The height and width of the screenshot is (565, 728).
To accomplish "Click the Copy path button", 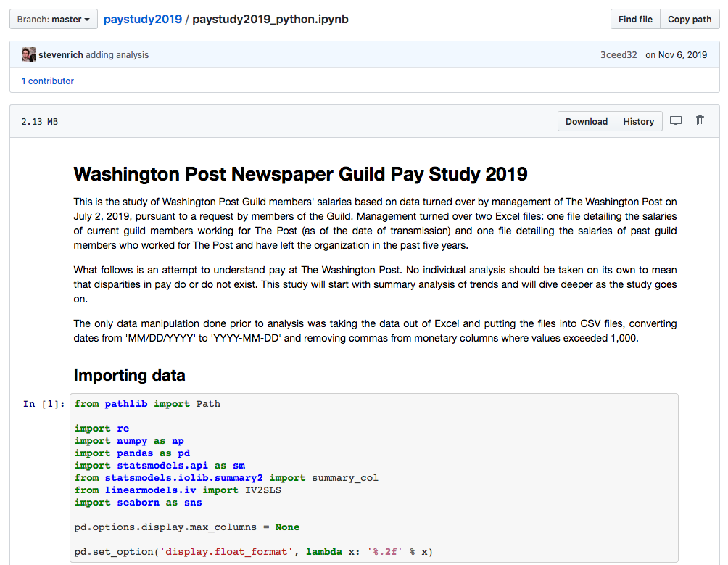I will pyautogui.click(x=690, y=19).
